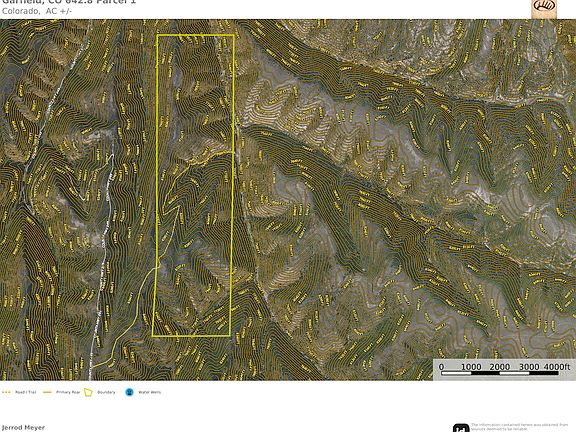Click the yellow Boundary polygon legend icon
This screenshot has width=576, height=432.
click(x=88, y=392)
